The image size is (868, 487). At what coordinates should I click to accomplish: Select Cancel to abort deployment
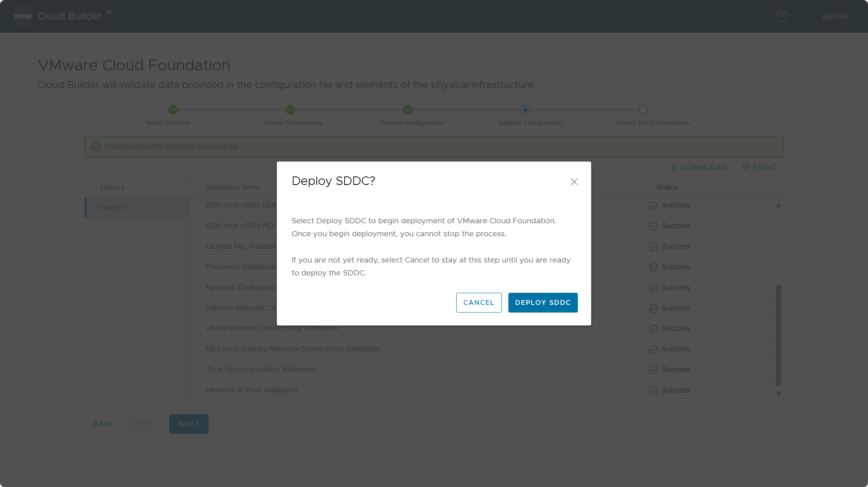(478, 302)
